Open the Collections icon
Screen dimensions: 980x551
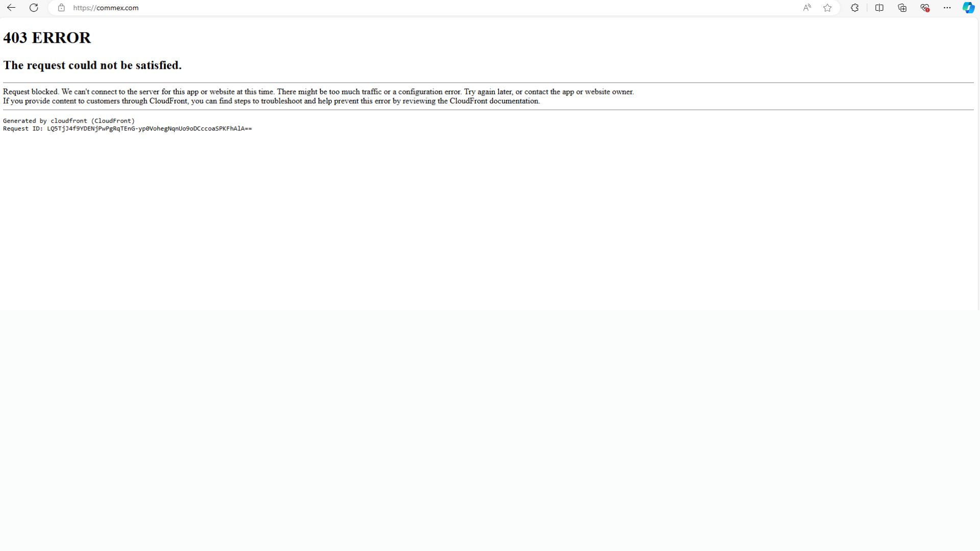902,8
